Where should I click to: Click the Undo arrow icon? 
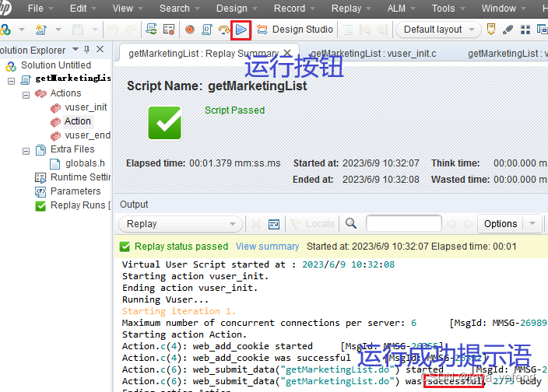tap(113, 30)
